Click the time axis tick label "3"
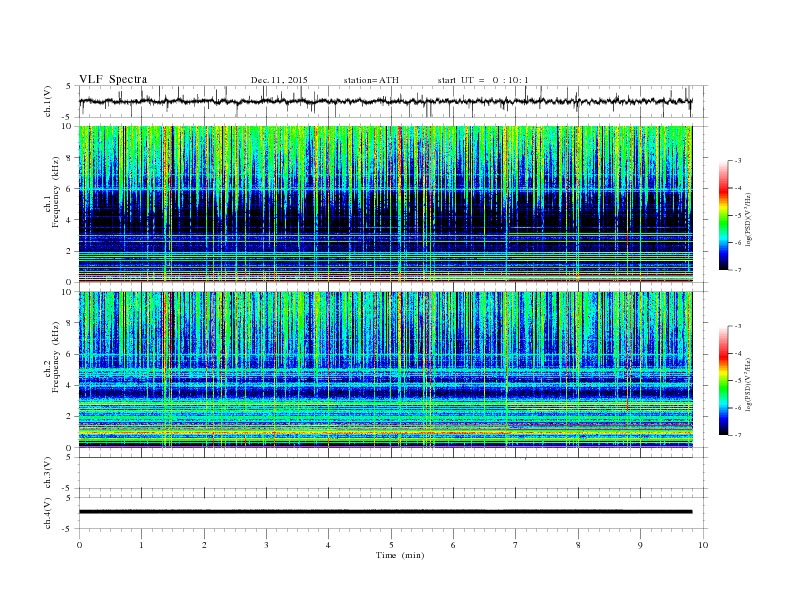 [x=266, y=545]
